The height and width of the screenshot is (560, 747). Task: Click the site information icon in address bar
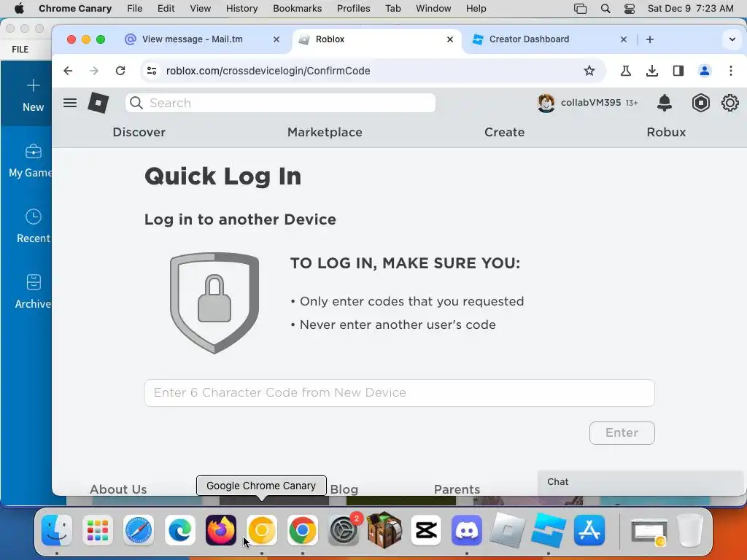(152, 71)
